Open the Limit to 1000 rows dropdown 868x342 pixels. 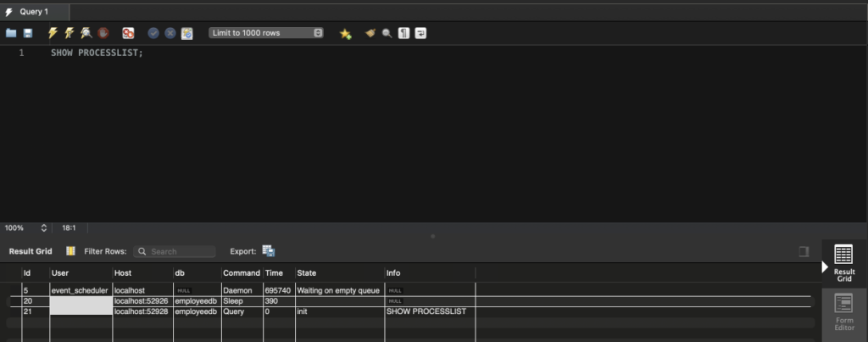tap(267, 33)
